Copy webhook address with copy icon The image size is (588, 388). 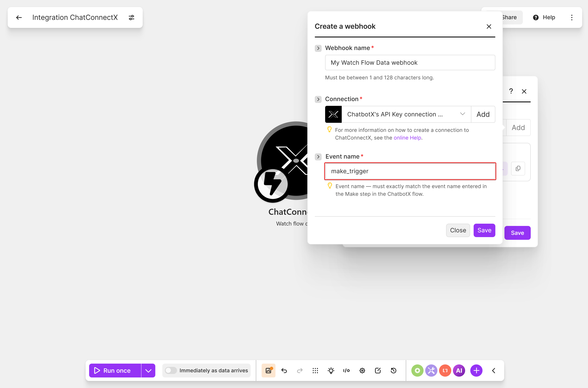tap(518, 168)
